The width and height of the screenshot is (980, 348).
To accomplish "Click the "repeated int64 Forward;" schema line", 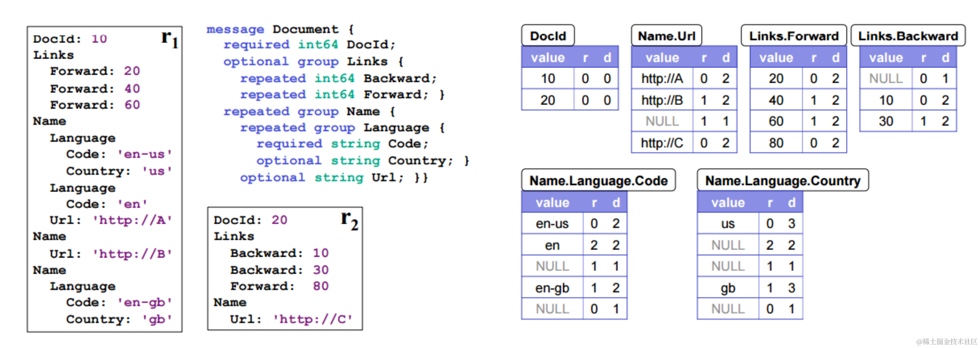I will [x=334, y=95].
